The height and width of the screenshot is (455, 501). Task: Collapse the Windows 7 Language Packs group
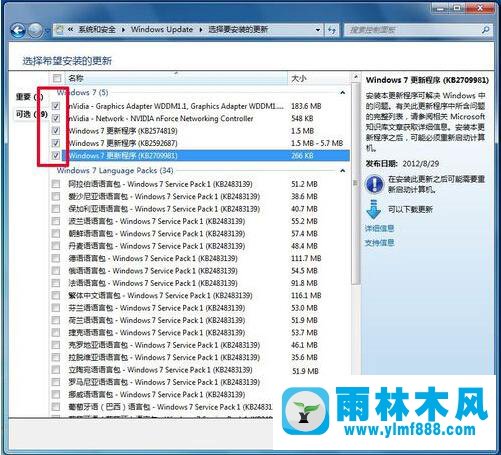click(342, 171)
